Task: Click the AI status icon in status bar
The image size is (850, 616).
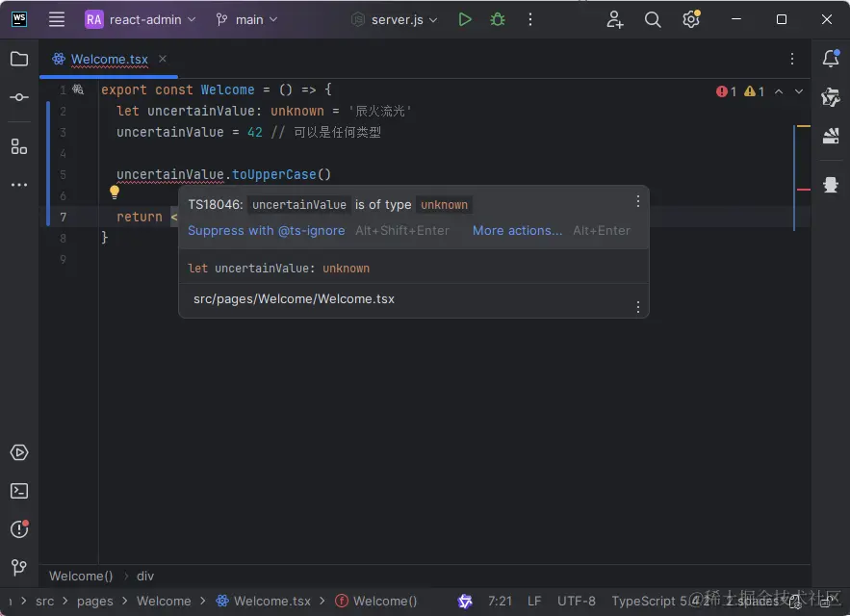Action: pos(465,601)
